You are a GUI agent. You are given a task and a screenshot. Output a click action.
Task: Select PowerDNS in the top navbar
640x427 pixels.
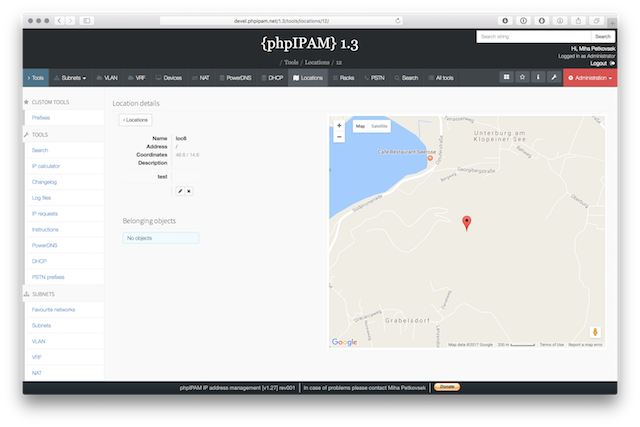236,77
